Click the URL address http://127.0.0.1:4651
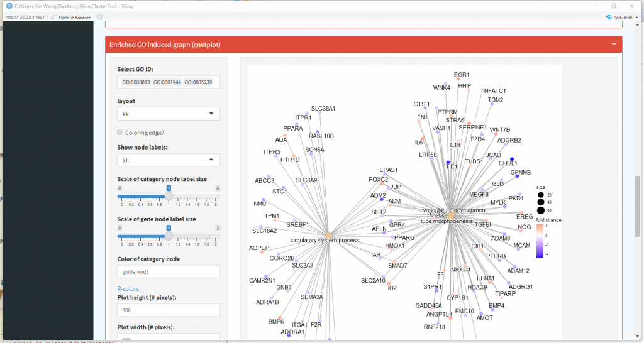This screenshot has width=644, height=343. click(x=25, y=17)
